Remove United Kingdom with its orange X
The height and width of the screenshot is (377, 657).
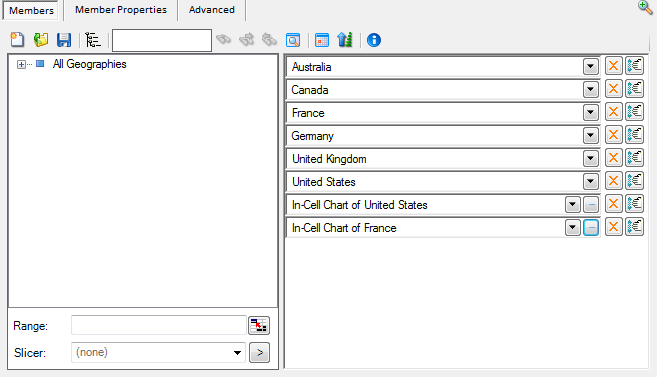pos(613,158)
